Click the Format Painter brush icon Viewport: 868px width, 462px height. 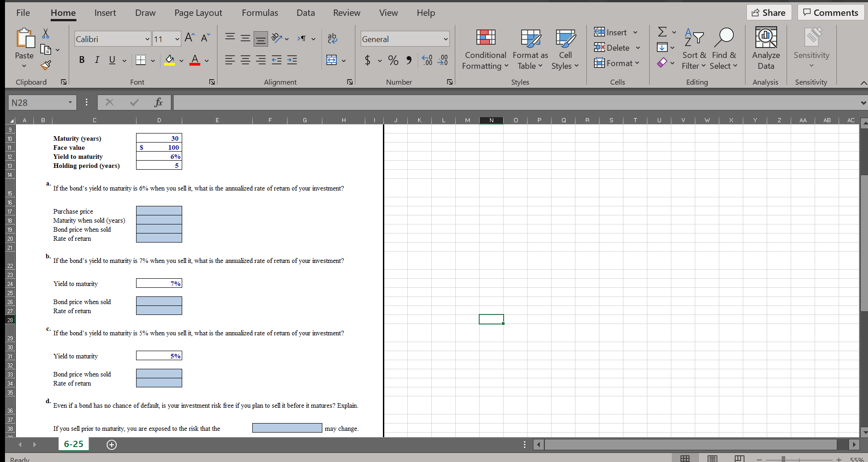coord(46,65)
